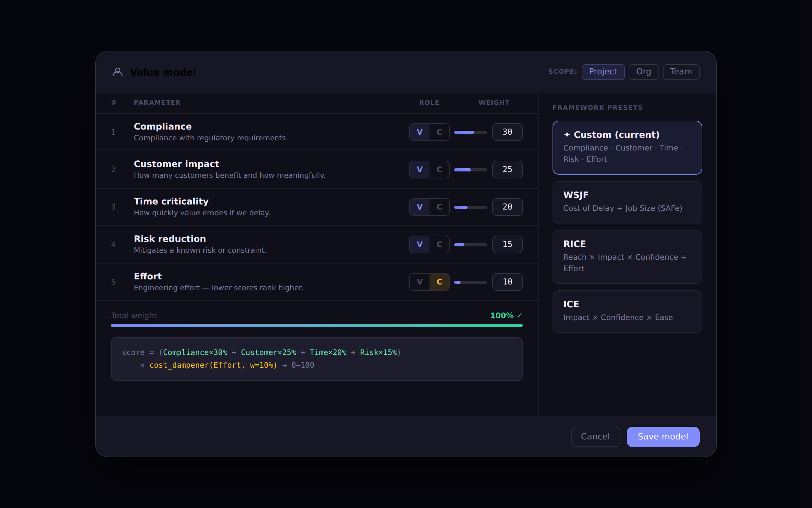
Task: Set Risk reduction role to C
Action: click(x=439, y=244)
